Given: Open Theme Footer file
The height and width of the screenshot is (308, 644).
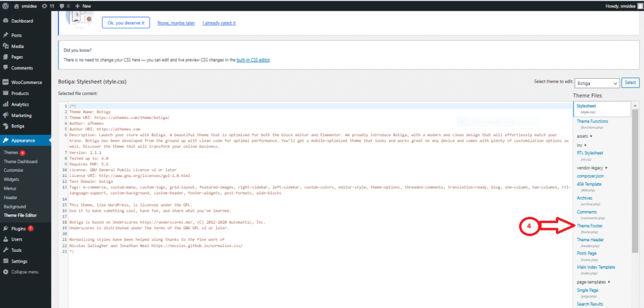Looking at the screenshot, I should [590, 225].
